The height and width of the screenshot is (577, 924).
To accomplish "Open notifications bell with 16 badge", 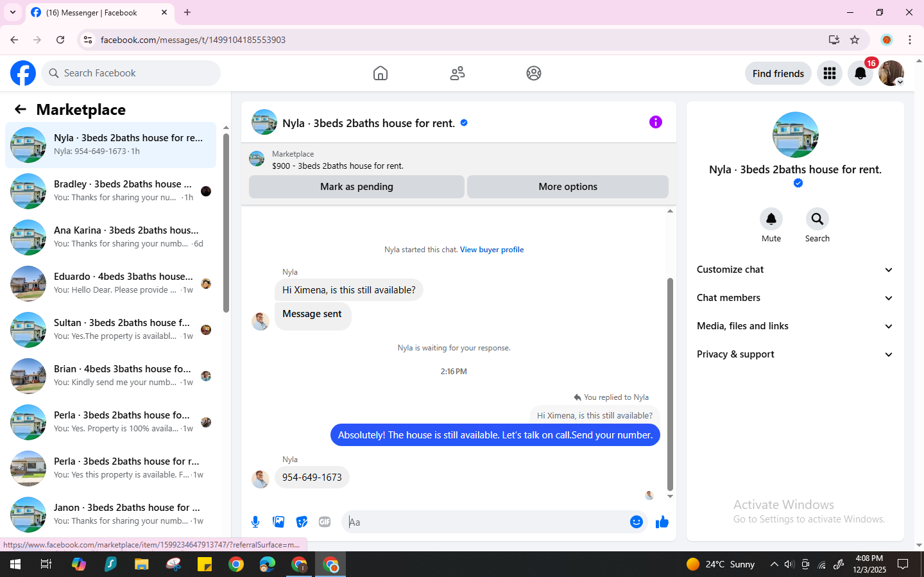I will [x=860, y=73].
